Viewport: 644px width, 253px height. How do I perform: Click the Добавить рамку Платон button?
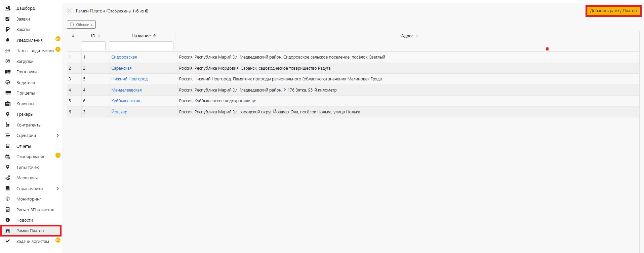613,11
